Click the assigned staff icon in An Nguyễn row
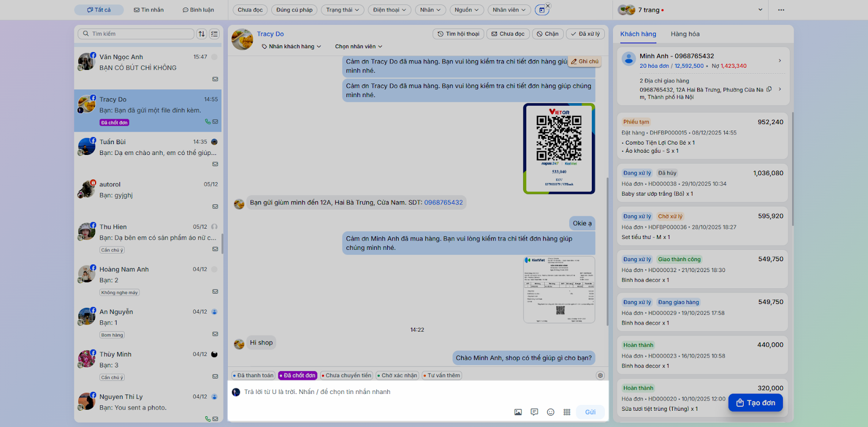The width and height of the screenshot is (868, 427). pyautogui.click(x=214, y=312)
